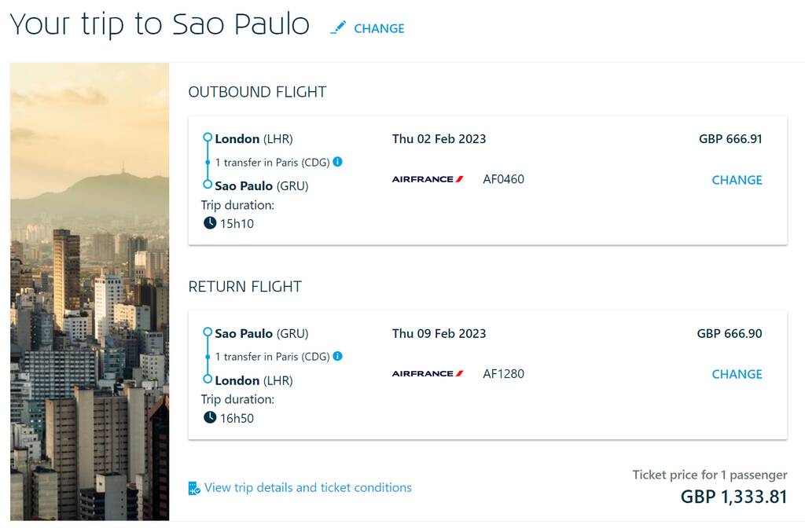Click outbound price GBP 666.91

click(730, 139)
